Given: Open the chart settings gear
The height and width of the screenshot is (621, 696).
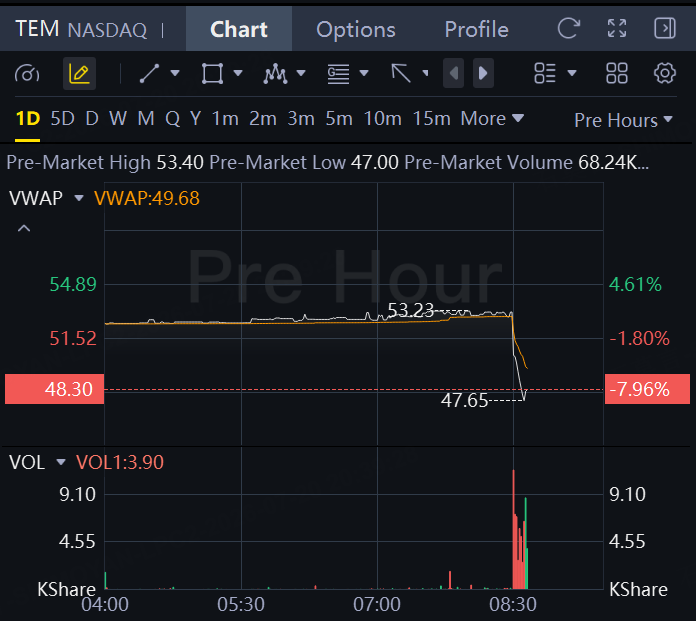Looking at the screenshot, I should point(664,73).
